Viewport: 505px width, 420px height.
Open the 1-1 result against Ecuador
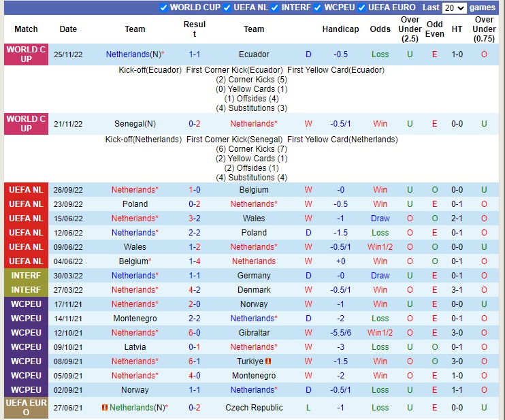pyautogui.click(x=194, y=54)
